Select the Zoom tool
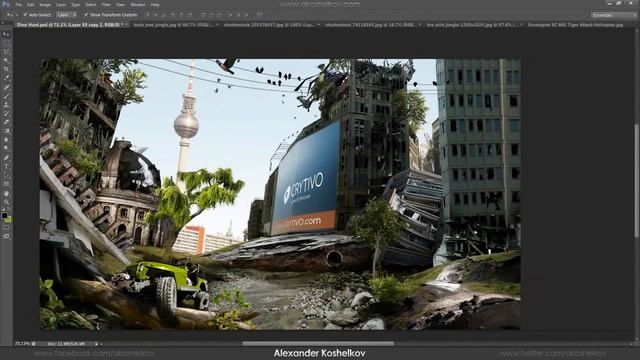Image resolution: width=640 pixels, height=360 pixels. 6,202
